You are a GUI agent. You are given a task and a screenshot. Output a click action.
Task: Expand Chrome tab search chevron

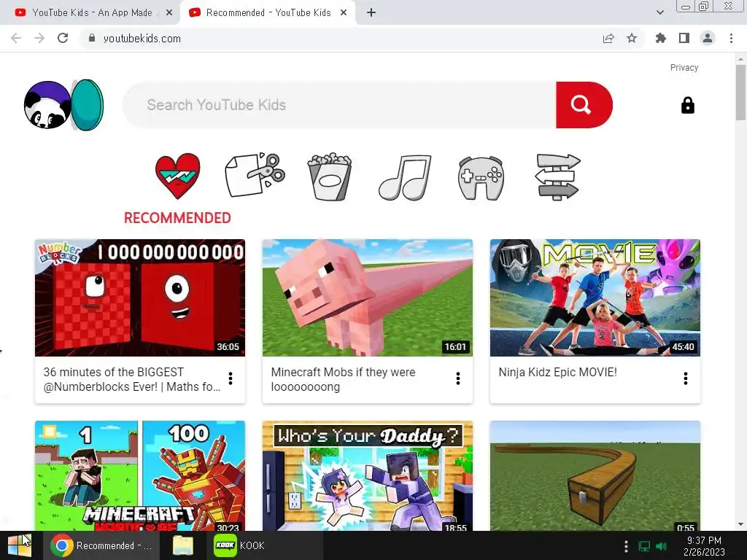659,12
